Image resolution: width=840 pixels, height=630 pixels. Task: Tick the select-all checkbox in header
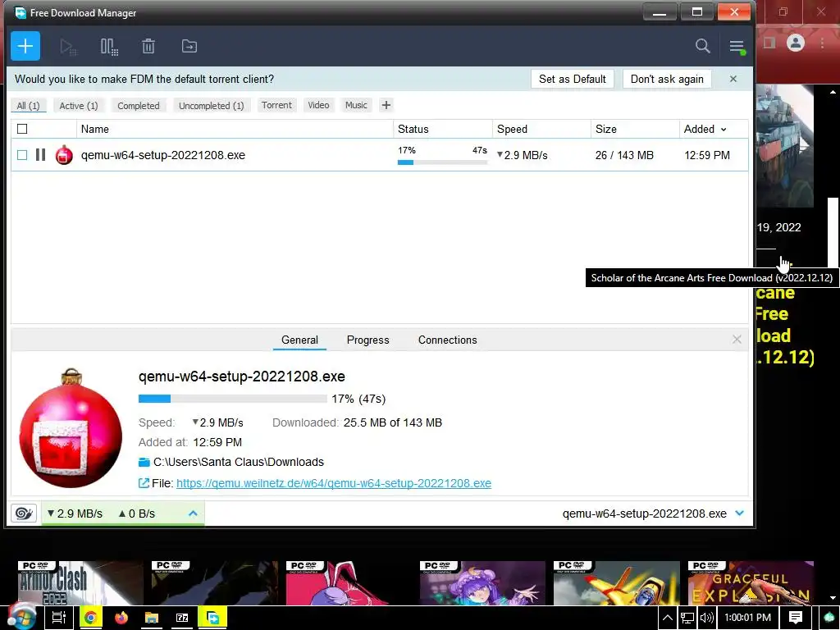click(22, 129)
